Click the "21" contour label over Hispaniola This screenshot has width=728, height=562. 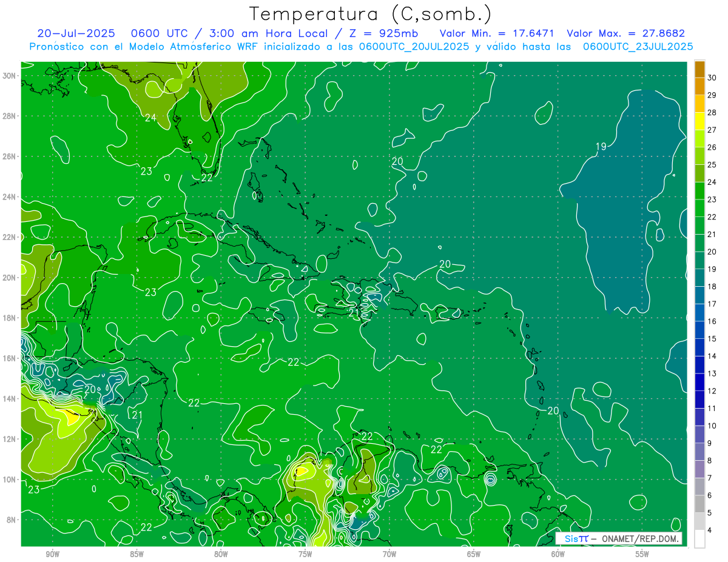354,313
